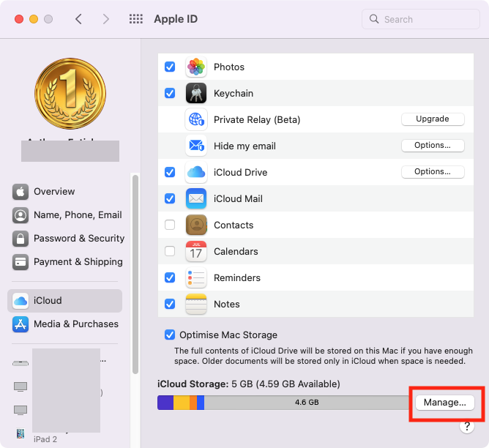Viewport: 489px width, 448px height.
Task: Click the iCloud Drive cloud icon
Action: point(196,172)
